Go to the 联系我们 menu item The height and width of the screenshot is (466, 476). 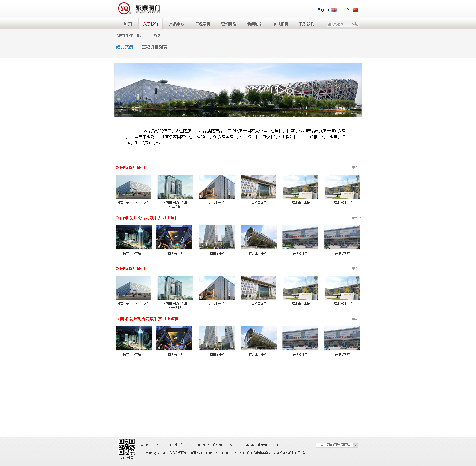[307, 24]
